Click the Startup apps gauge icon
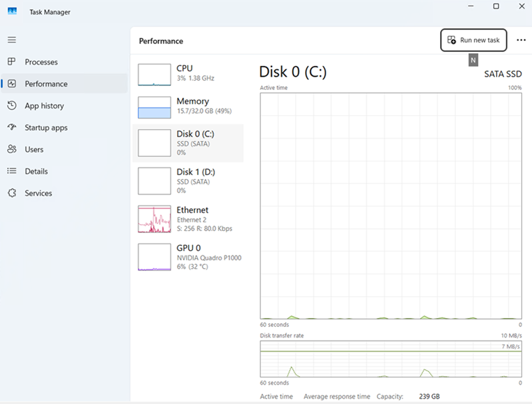 11,128
